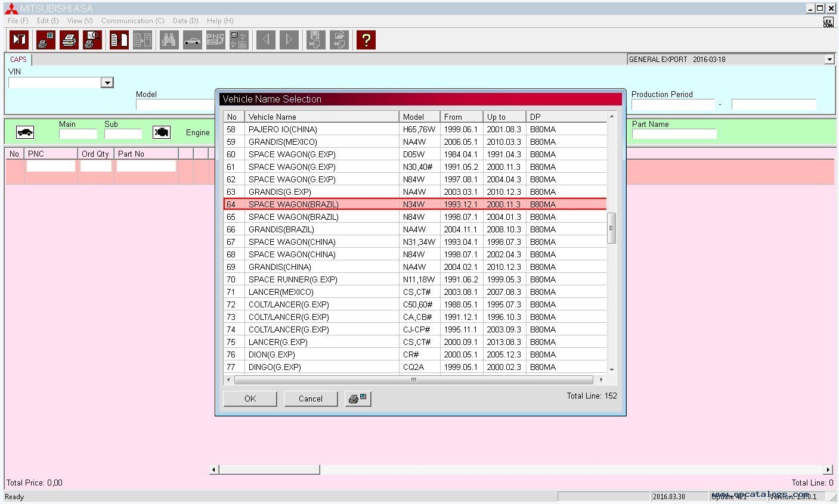Click the engine icon beside Sub field
The image size is (839, 504).
pyautogui.click(x=162, y=132)
